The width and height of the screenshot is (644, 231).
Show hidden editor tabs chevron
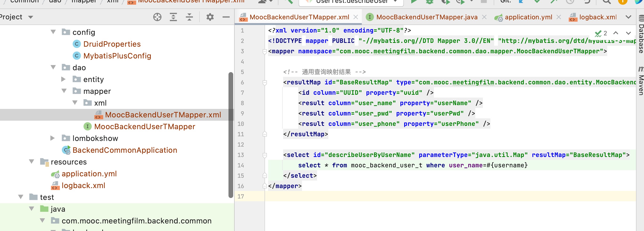(x=628, y=17)
